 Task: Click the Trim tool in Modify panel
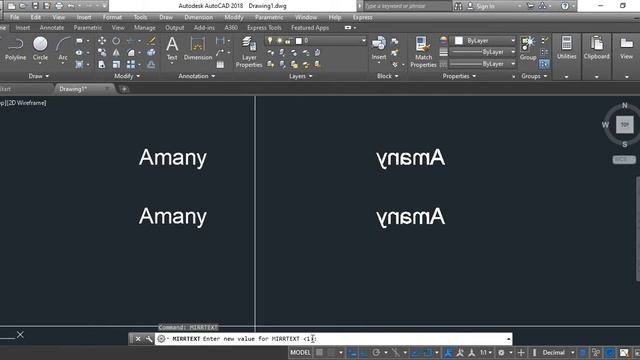[x=131, y=40]
